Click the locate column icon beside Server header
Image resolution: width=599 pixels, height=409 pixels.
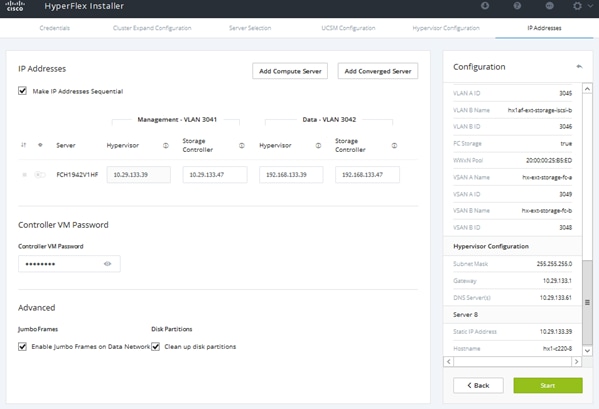click(x=40, y=145)
